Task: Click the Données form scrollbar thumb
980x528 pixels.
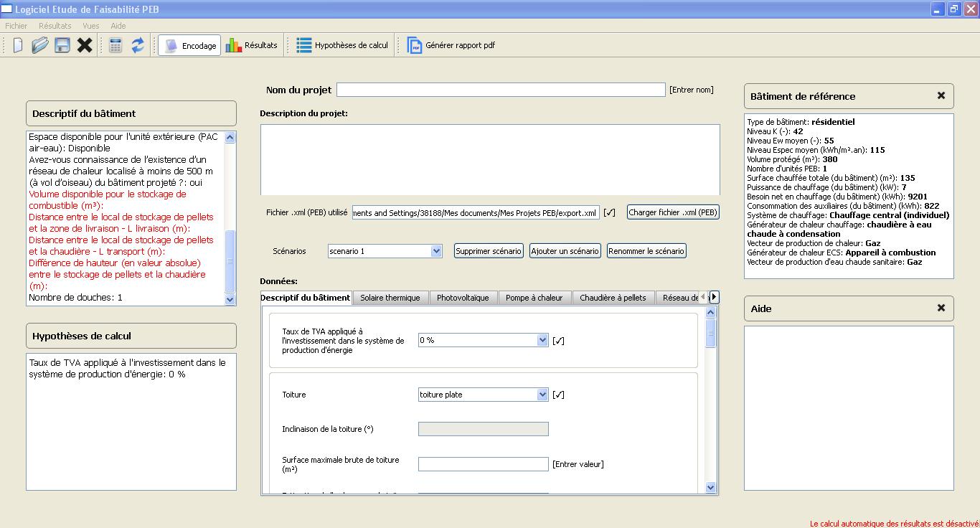Action: pyautogui.click(x=711, y=334)
